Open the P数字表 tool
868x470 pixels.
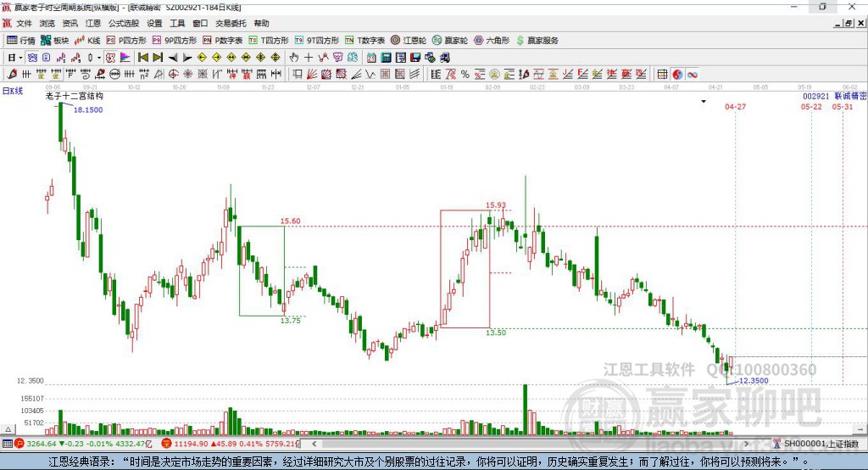[x=223, y=41]
